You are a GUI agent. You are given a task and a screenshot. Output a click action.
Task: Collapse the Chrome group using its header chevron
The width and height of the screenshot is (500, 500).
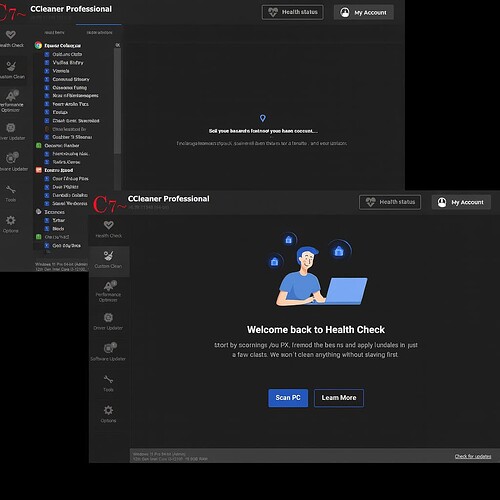coord(117,45)
